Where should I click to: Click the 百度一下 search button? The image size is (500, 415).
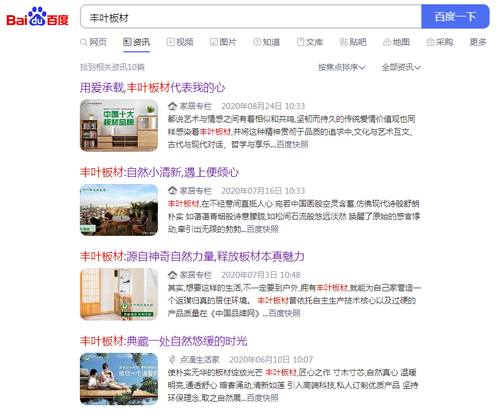click(455, 16)
